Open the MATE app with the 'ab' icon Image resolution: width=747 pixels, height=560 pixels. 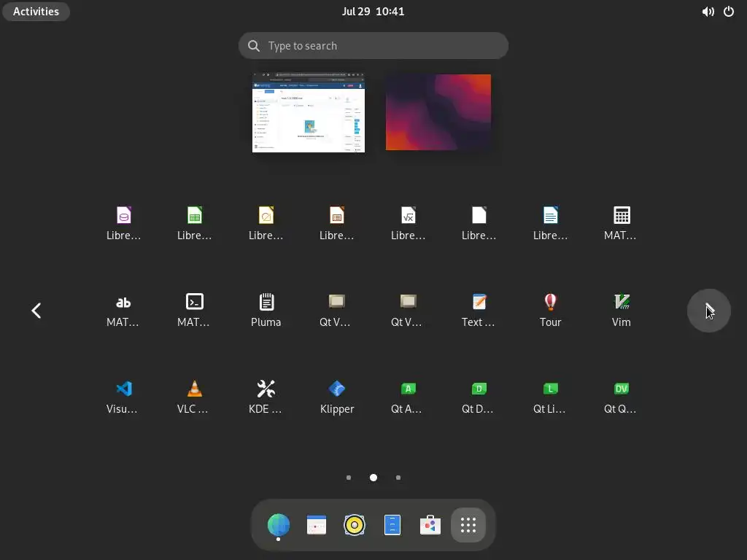(x=123, y=302)
